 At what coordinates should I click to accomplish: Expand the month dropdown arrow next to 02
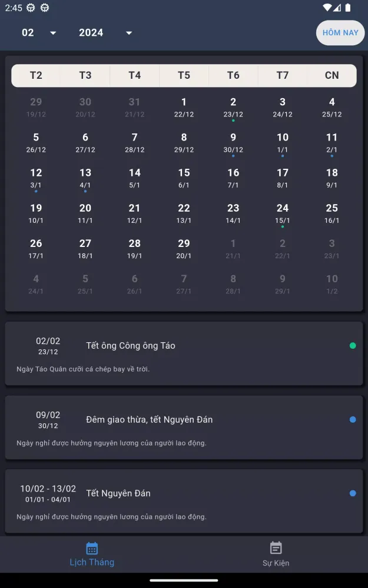pyautogui.click(x=53, y=33)
